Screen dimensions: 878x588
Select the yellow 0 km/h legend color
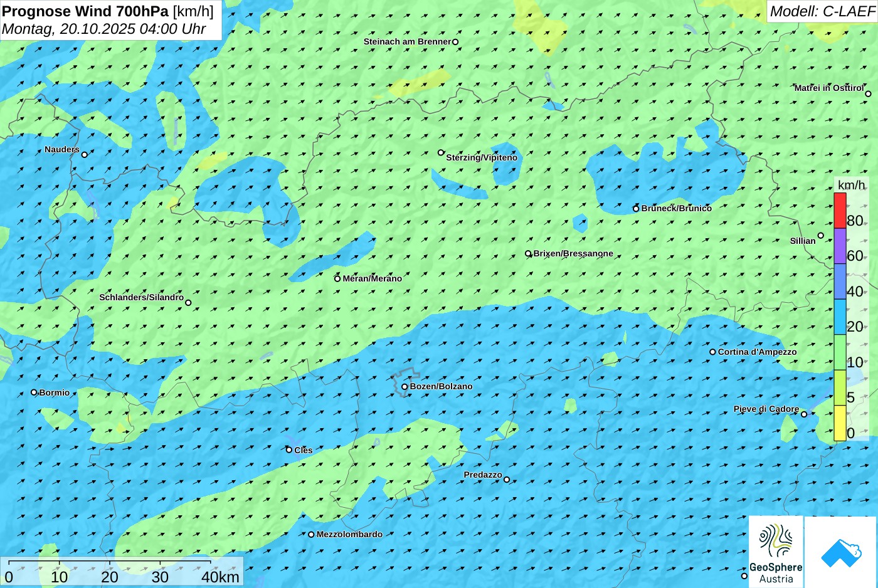[x=840, y=423]
